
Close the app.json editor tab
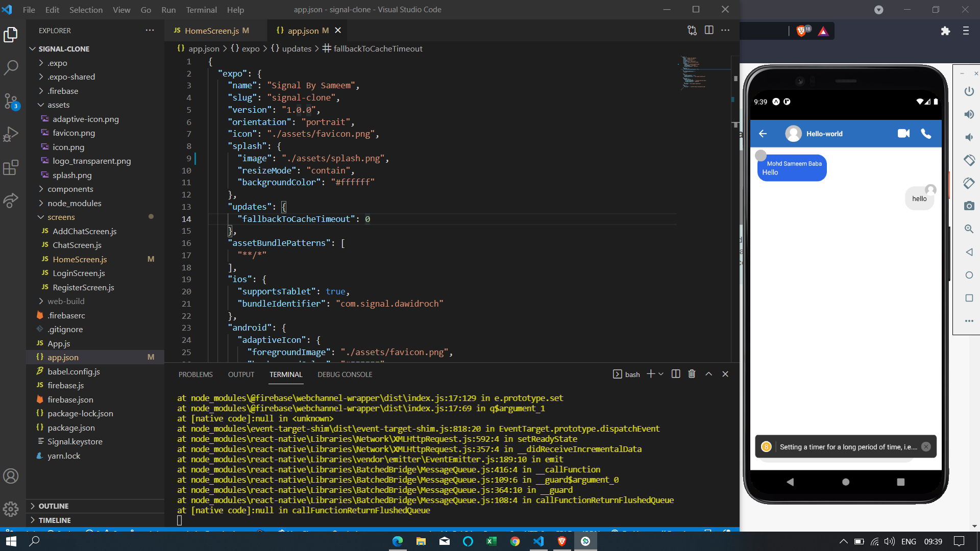coord(338,31)
